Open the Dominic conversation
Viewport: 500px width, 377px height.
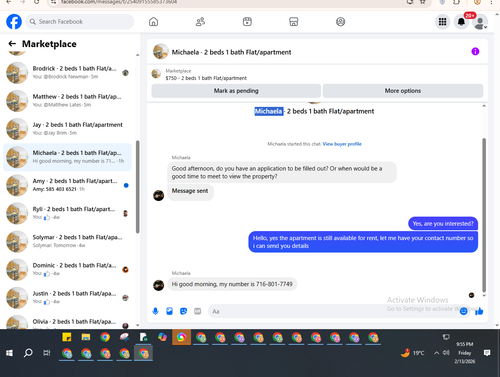click(68, 269)
